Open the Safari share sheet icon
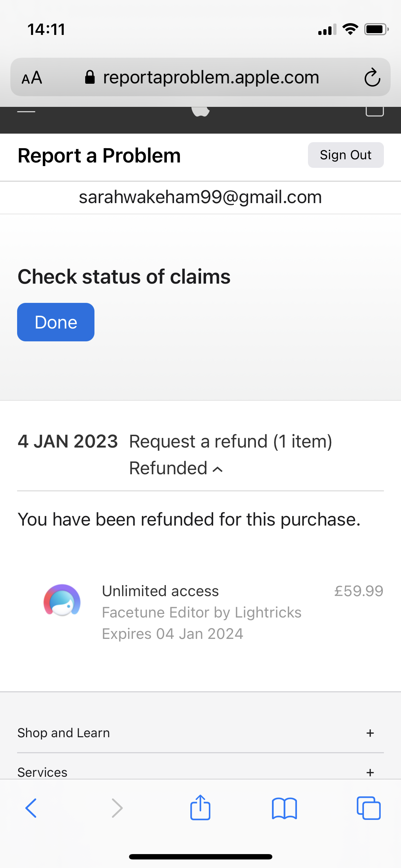Viewport: 401px width, 868px height. [200, 808]
